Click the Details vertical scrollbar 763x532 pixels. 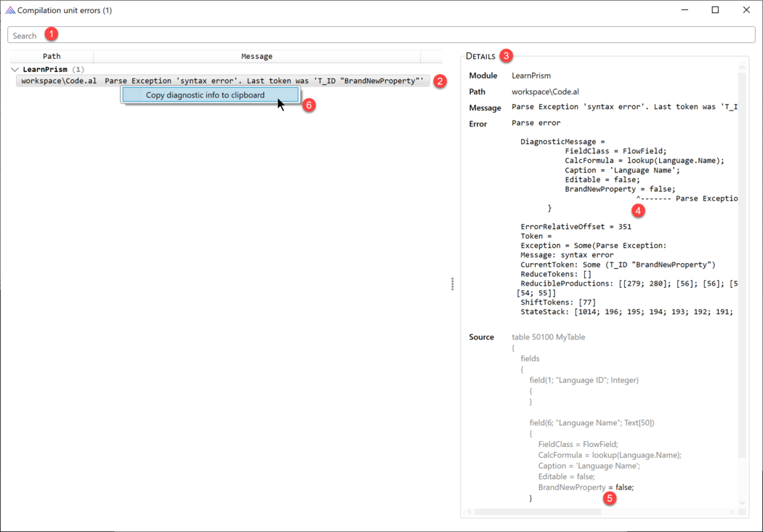coord(742,265)
